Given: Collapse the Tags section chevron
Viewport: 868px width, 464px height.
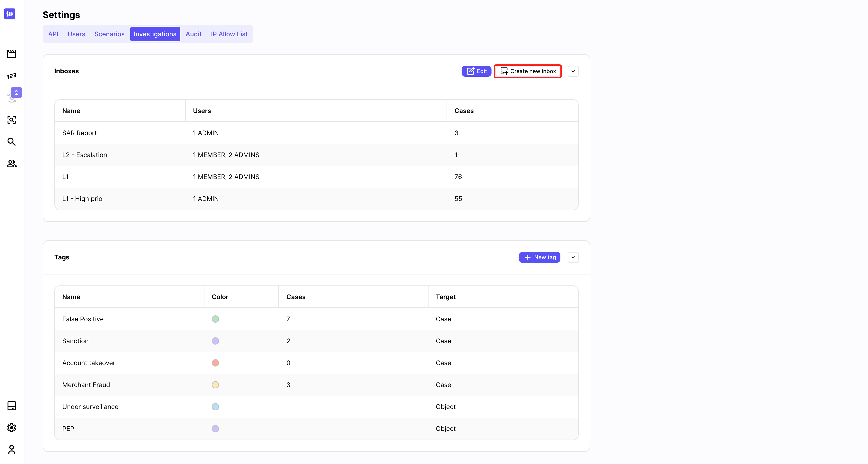Looking at the screenshot, I should (x=573, y=257).
